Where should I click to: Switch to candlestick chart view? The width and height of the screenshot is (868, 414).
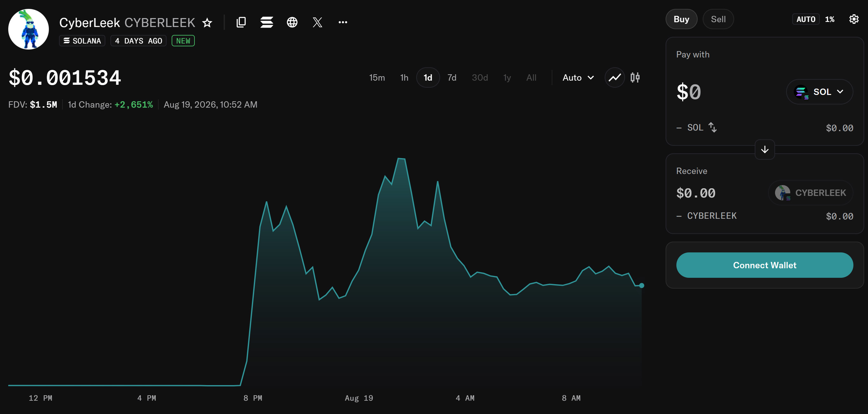point(635,77)
